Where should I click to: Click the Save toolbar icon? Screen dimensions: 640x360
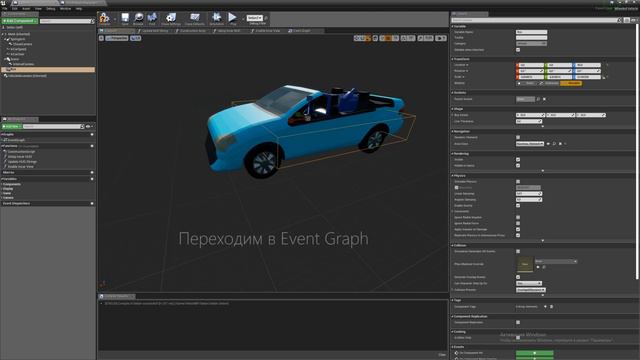tap(125, 18)
